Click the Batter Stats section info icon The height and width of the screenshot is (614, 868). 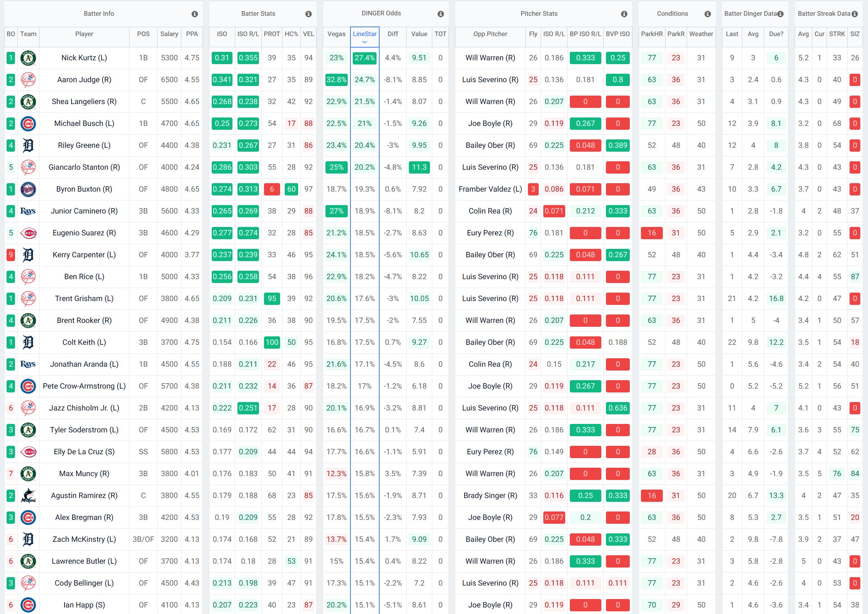(x=308, y=14)
